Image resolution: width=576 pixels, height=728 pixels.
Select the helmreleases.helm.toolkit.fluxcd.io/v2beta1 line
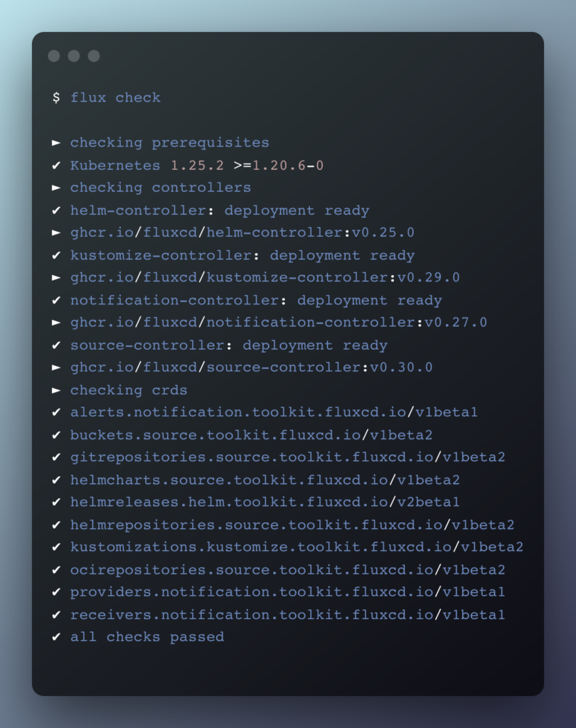265,503
